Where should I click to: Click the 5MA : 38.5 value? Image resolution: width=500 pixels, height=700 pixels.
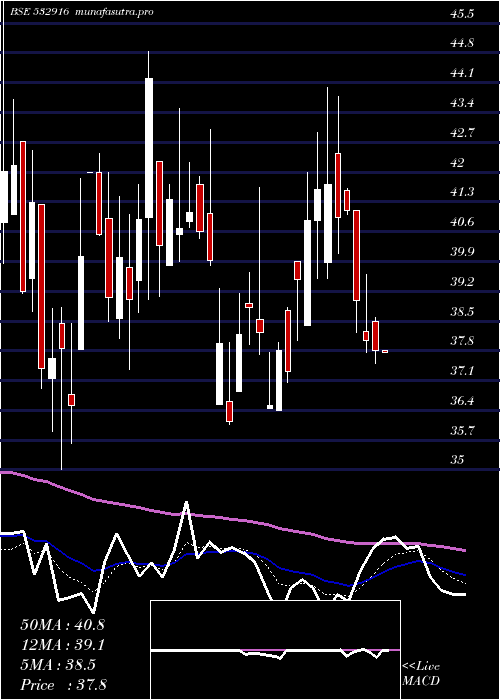(x=58, y=665)
